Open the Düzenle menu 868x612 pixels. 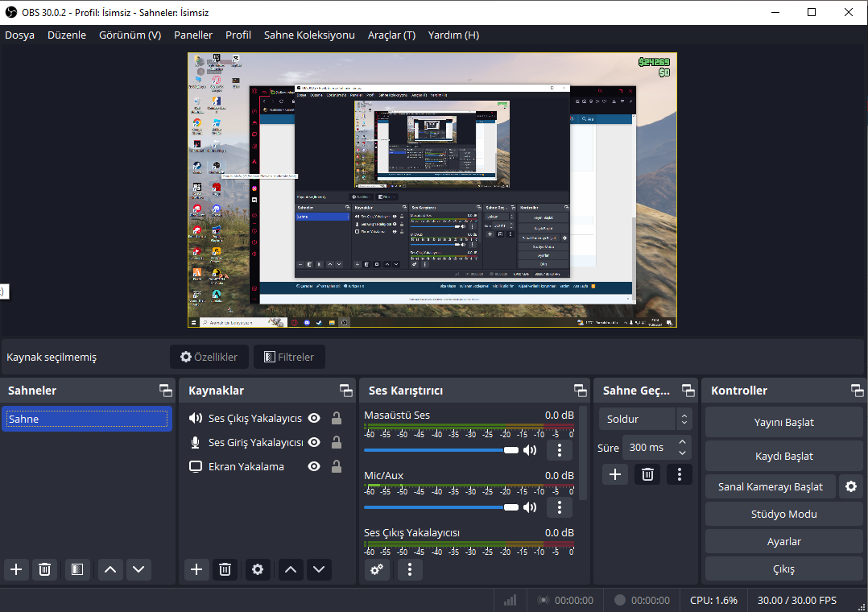pos(67,35)
